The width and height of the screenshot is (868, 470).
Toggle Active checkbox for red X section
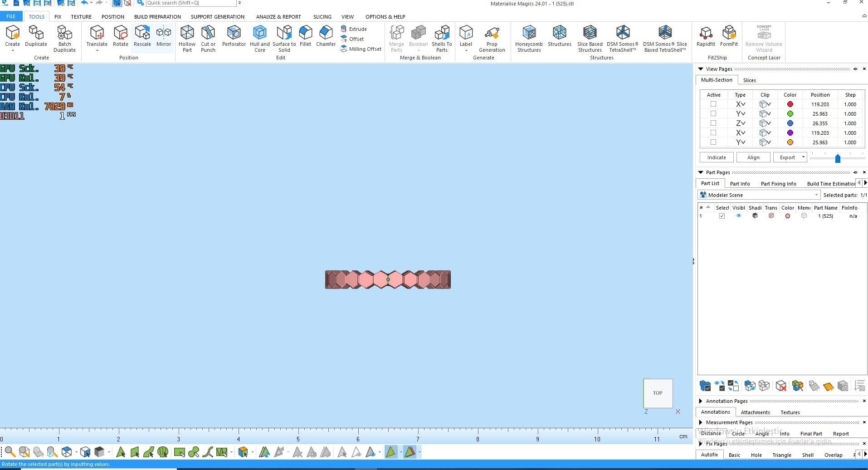click(713, 104)
